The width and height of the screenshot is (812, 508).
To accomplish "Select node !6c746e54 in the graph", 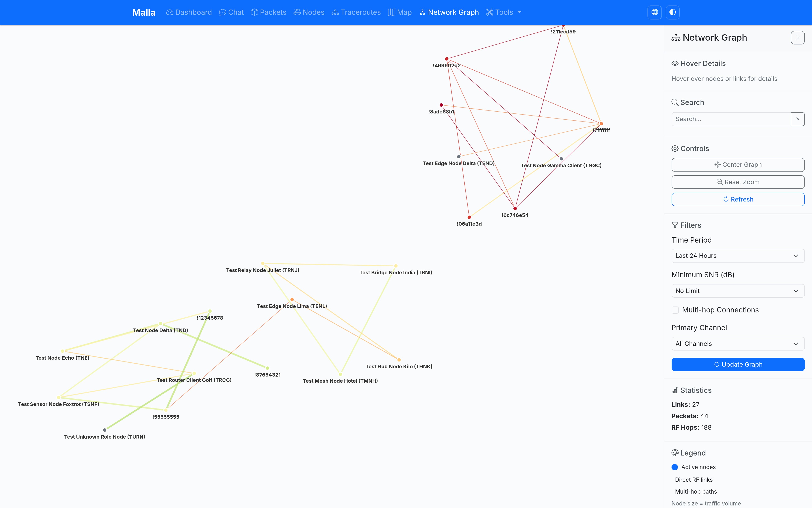I will pyautogui.click(x=515, y=209).
